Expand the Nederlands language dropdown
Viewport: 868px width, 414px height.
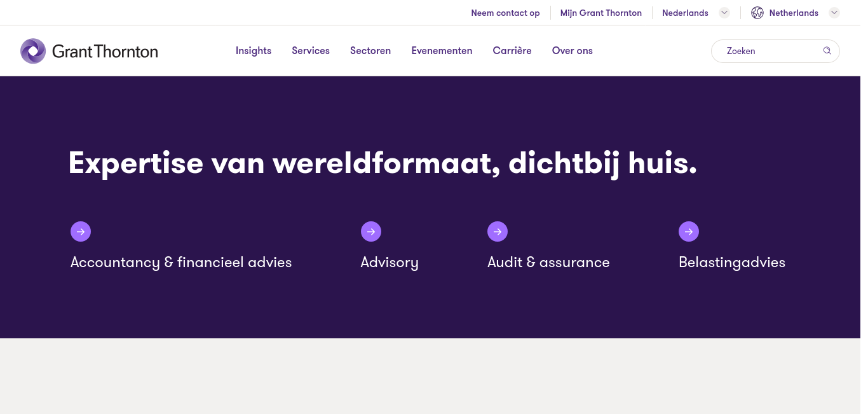(724, 13)
